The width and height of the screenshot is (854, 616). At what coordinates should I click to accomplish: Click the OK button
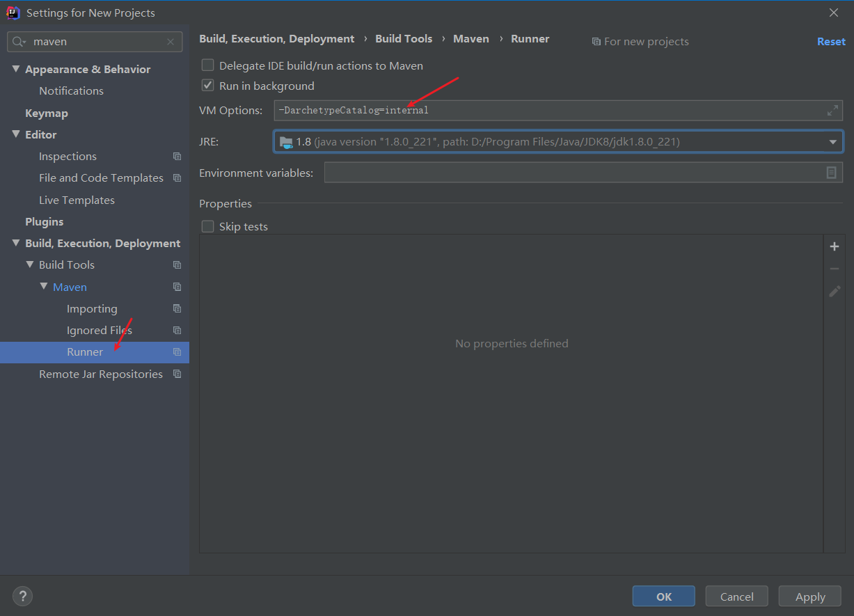click(x=664, y=597)
